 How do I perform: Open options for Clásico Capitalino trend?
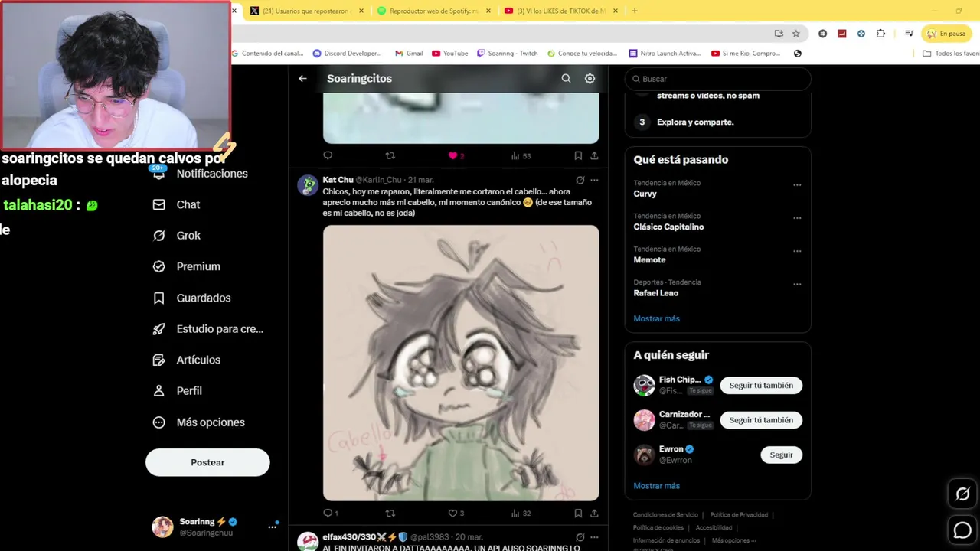[x=797, y=218]
